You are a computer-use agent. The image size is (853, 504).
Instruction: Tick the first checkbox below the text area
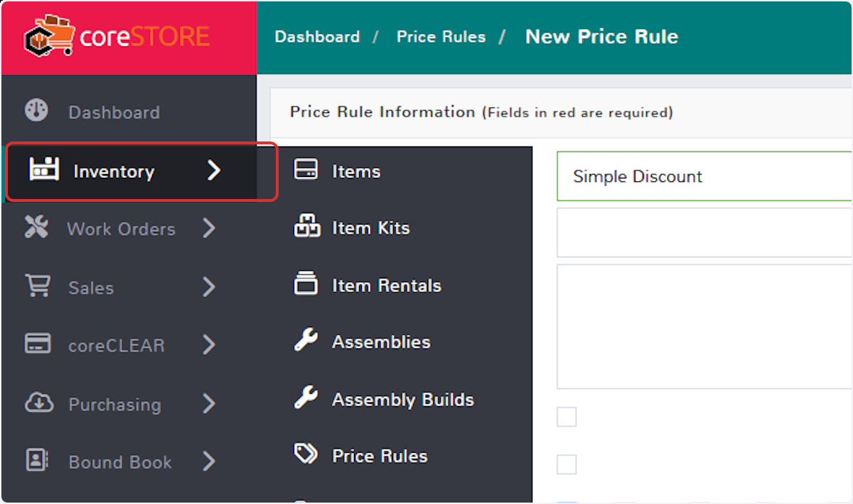click(x=567, y=417)
